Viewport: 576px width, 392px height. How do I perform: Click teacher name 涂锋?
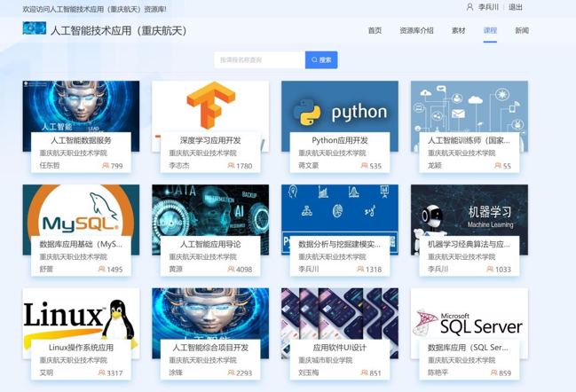pos(176,372)
